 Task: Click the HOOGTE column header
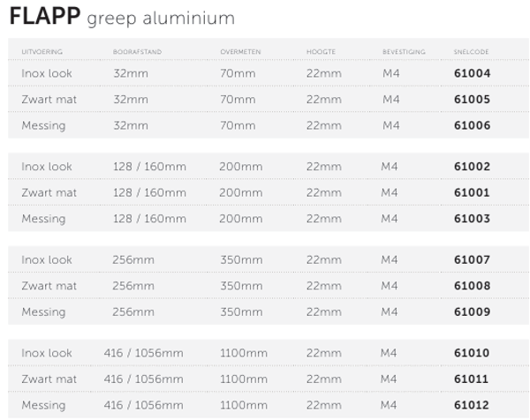coord(320,52)
